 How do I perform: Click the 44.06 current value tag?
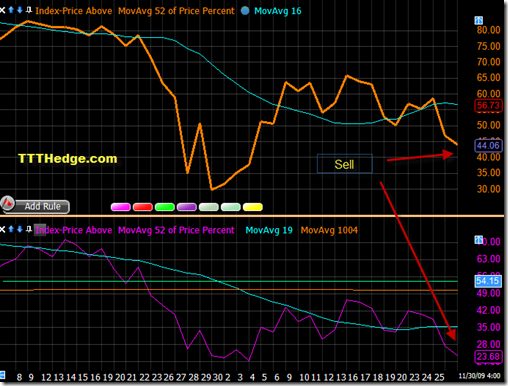click(x=488, y=146)
